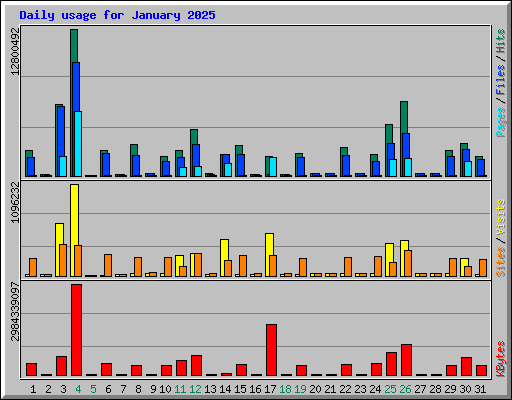Click the green day 26 axis label
The width and height of the screenshot is (512, 400).
[x=405, y=389]
